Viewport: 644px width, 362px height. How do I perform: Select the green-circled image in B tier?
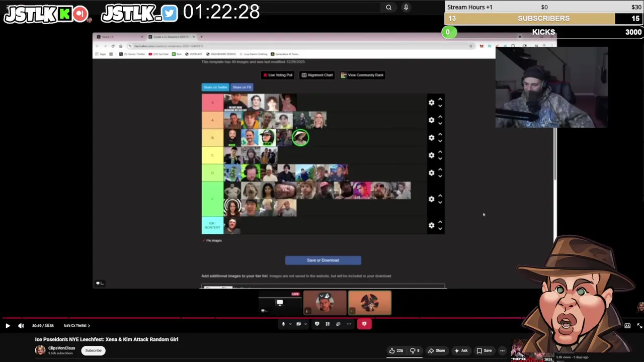(300, 138)
